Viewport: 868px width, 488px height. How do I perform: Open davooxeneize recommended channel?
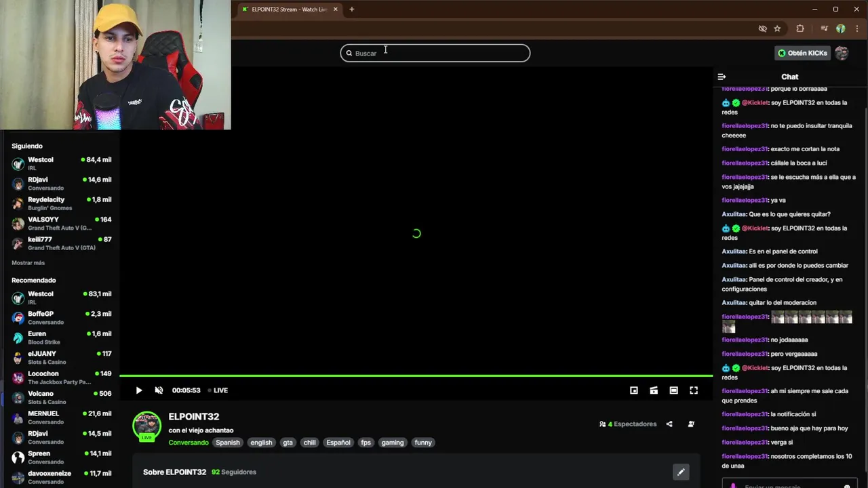(61, 477)
